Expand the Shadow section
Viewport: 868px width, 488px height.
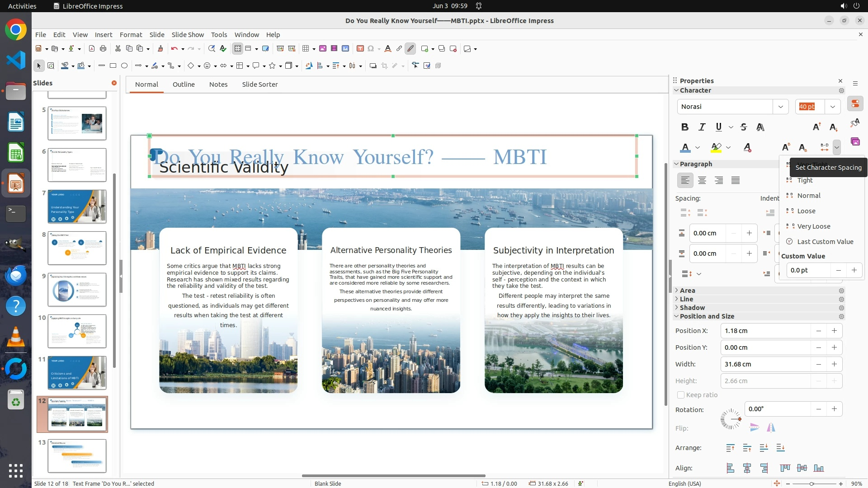tap(692, 308)
